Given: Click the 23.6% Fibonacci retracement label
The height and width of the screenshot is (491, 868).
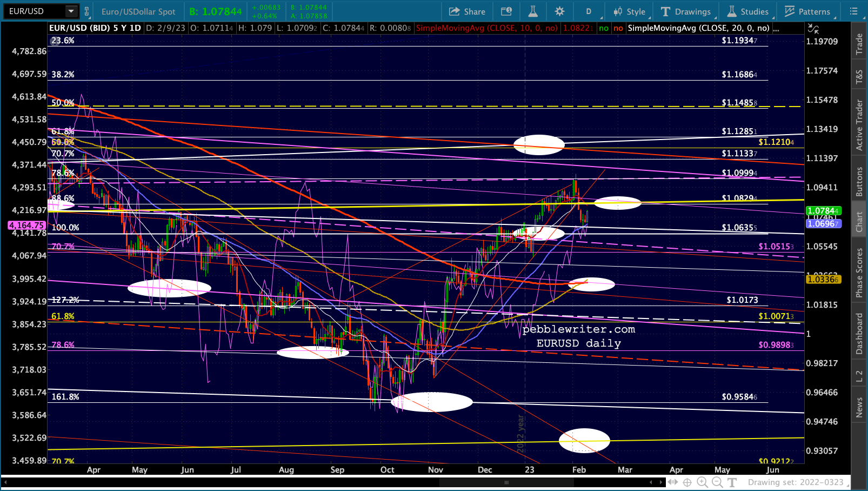Looking at the screenshot, I should [63, 41].
